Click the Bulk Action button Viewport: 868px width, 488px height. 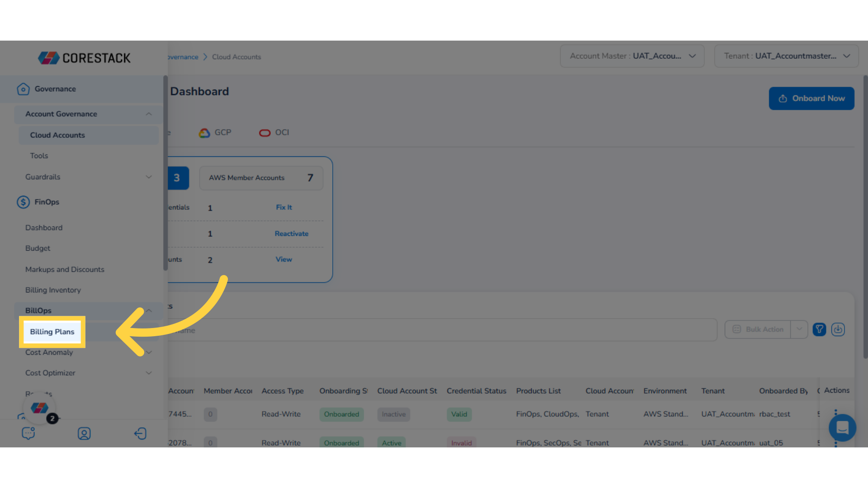pos(758,329)
